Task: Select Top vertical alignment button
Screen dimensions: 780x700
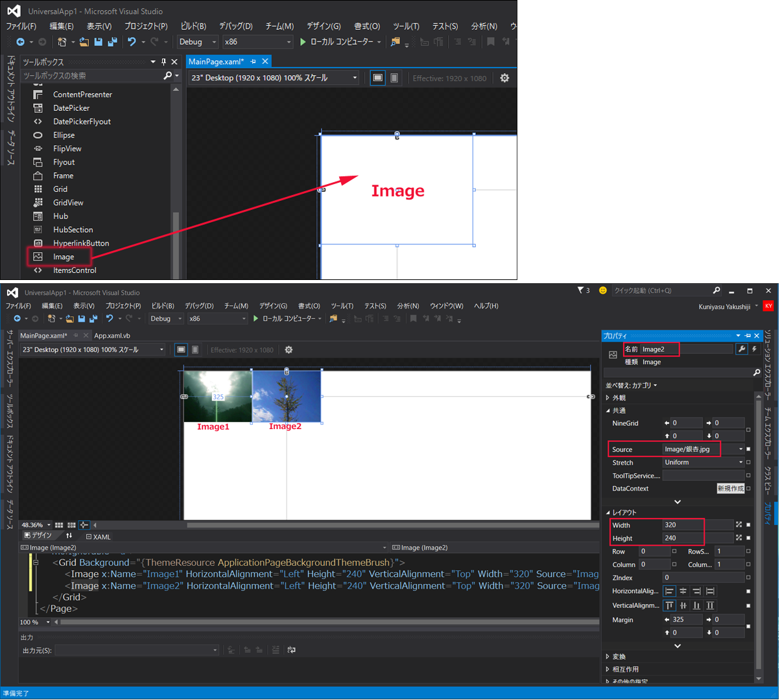Action: 669,605
